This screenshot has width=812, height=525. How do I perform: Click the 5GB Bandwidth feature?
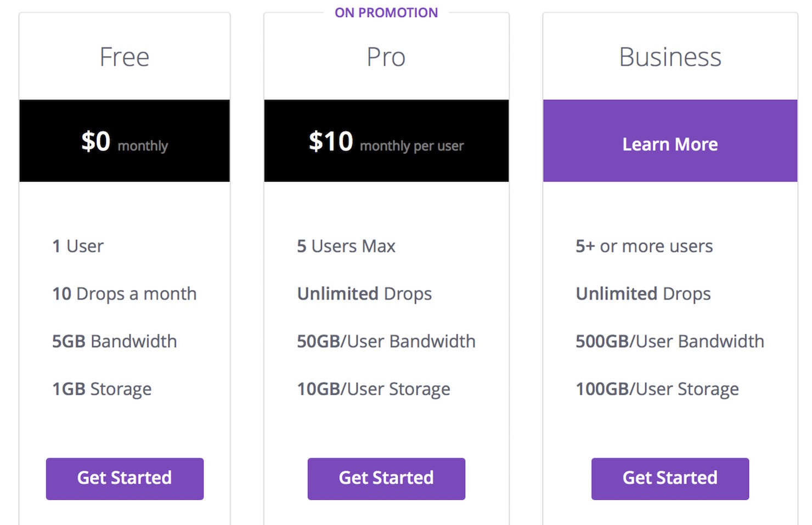(x=115, y=341)
